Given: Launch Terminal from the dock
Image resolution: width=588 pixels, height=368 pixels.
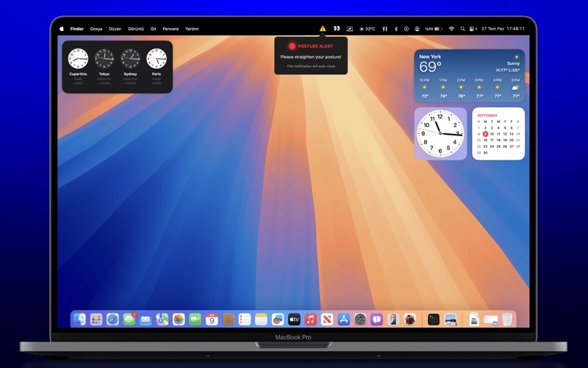Looking at the screenshot, I should pyautogui.click(x=434, y=319).
